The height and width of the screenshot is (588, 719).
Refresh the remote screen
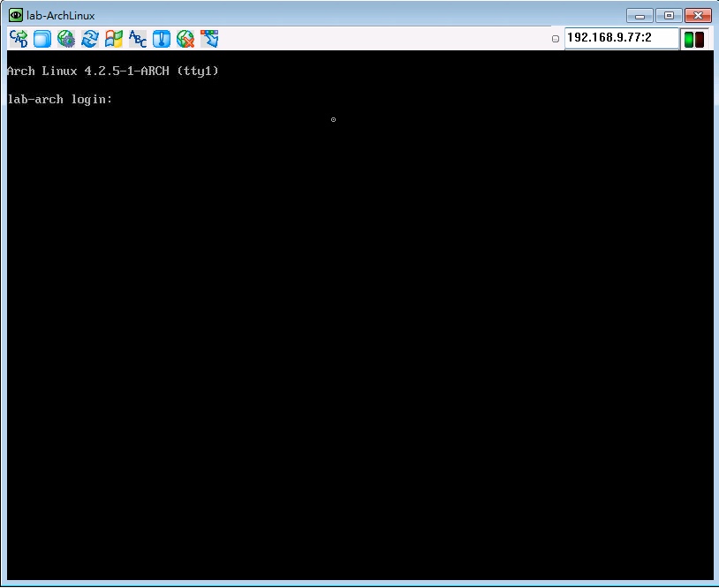90,39
